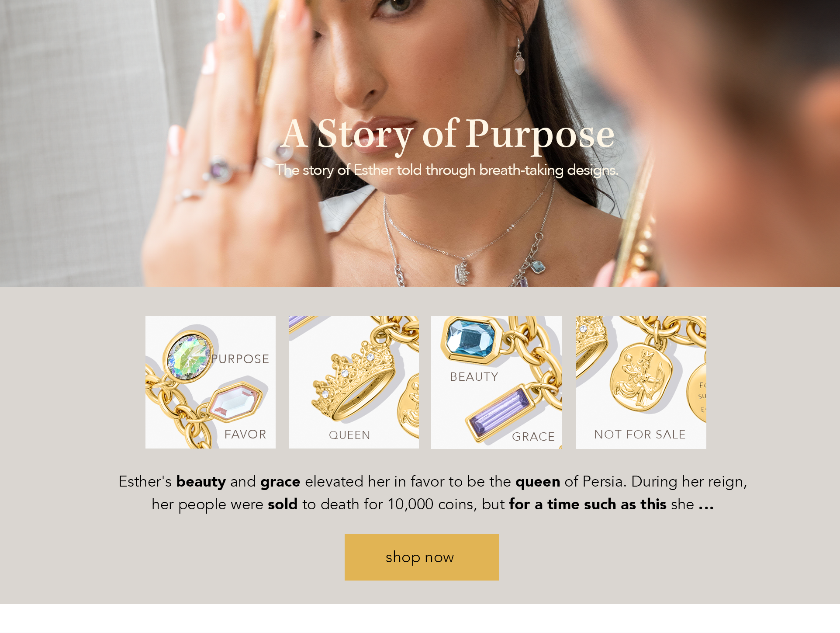Open the Not For Sale coin thumbnail
Screen dimensions: 840x633
[x=641, y=382]
